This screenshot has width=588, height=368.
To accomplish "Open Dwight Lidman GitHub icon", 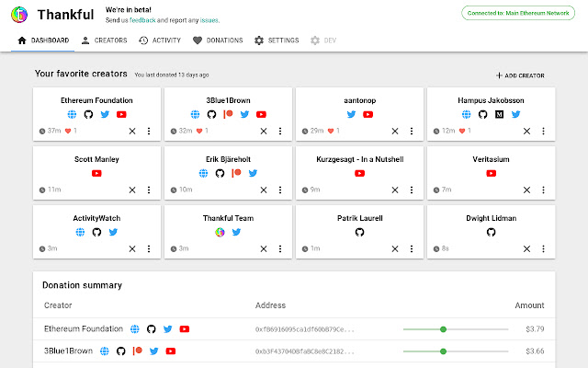I will pyautogui.click(x=492, y=232).
